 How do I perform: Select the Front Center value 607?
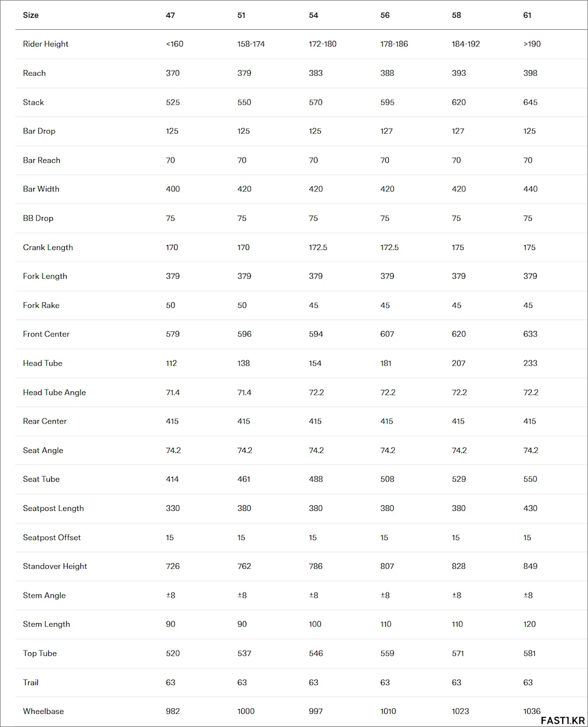coord(388,334)
